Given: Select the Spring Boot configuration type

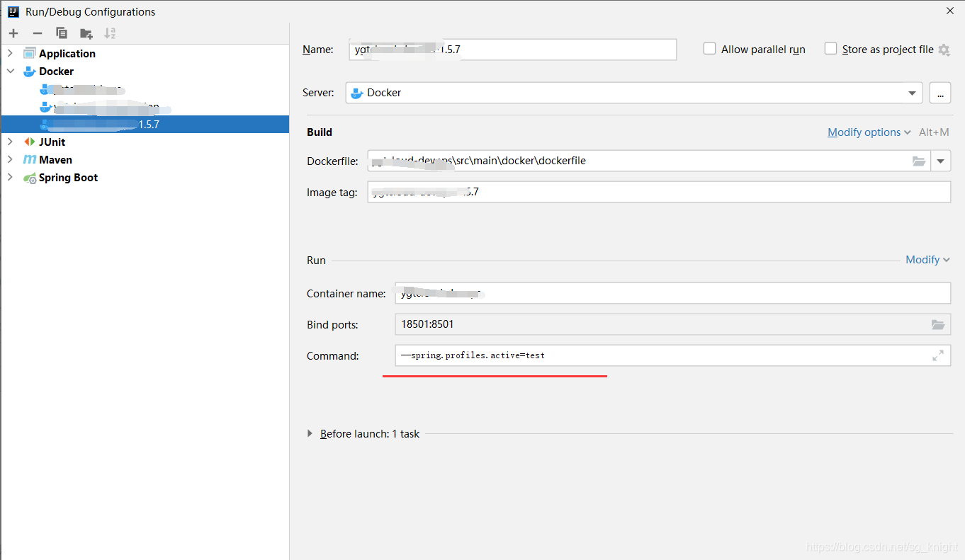Looking at the screenshot, I should [x=67, y=177].
